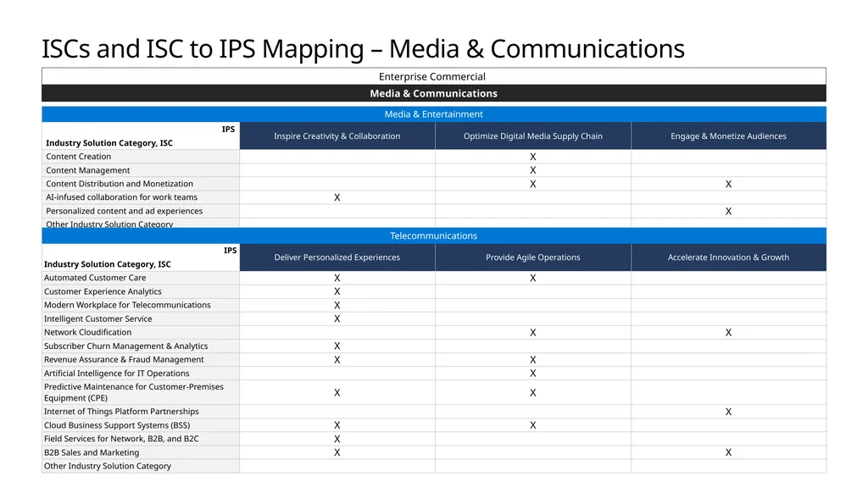Click X for Predictive Maintenance under Personalized Experiences
Screen dimensions: 868x487
(x=337, y=393)
